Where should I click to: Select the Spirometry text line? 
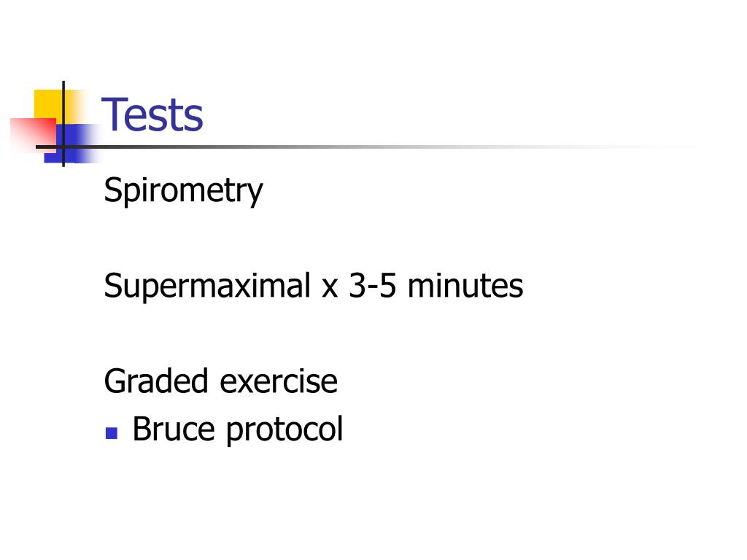[183, 190]
